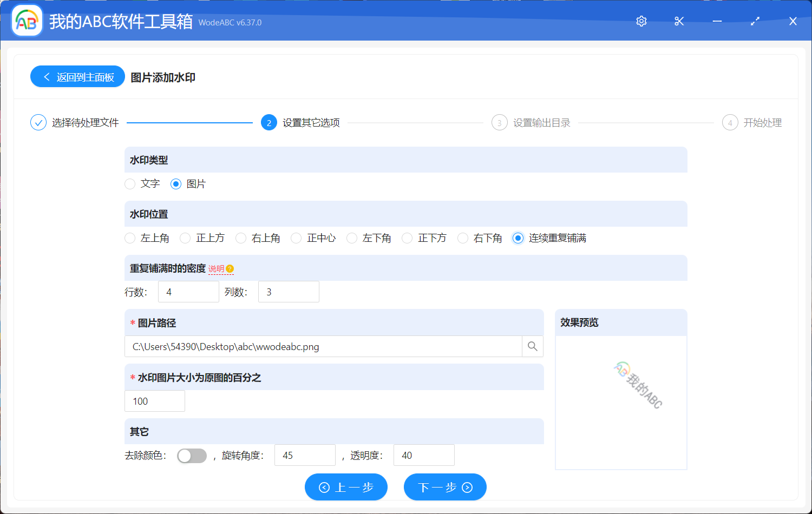Click the AB logo icon top left
This screenshot has width=812, height=514.
coord(27,21)
